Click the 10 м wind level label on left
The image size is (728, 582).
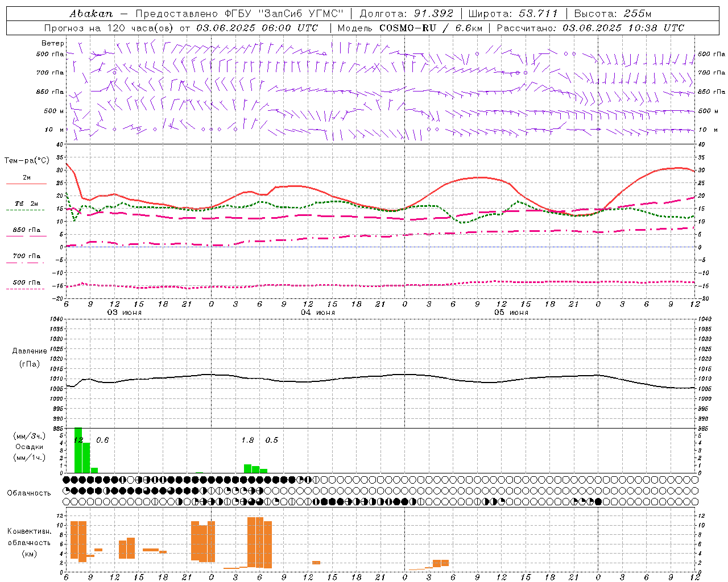[x=55, y=130]
